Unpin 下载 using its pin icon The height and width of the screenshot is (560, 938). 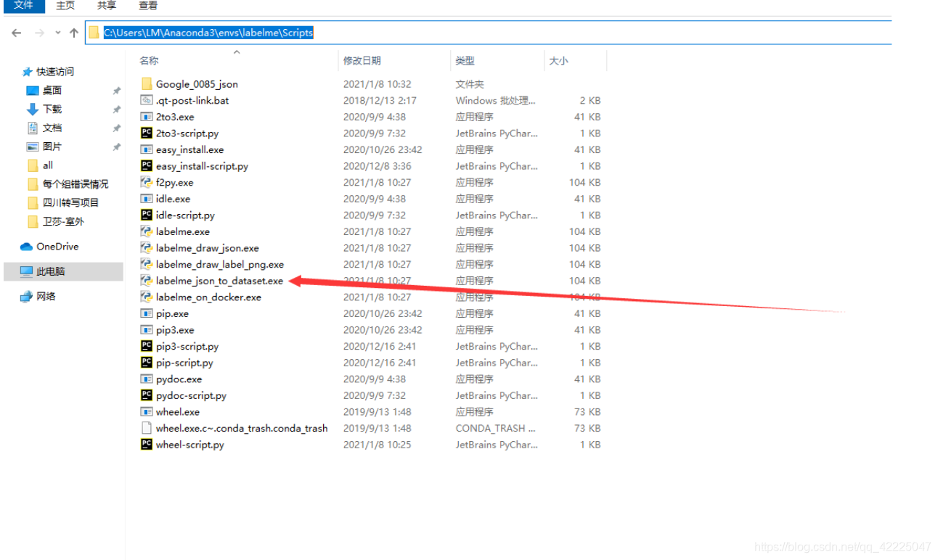[116, 110]
